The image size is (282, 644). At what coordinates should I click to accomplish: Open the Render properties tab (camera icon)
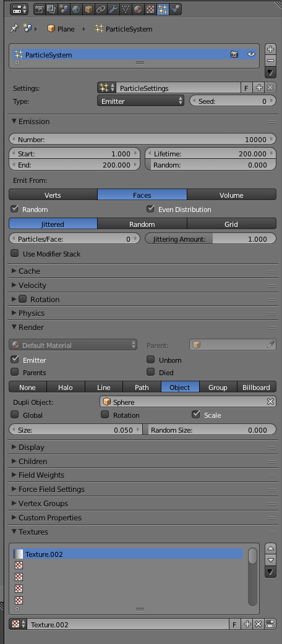(x=40, y=9)
